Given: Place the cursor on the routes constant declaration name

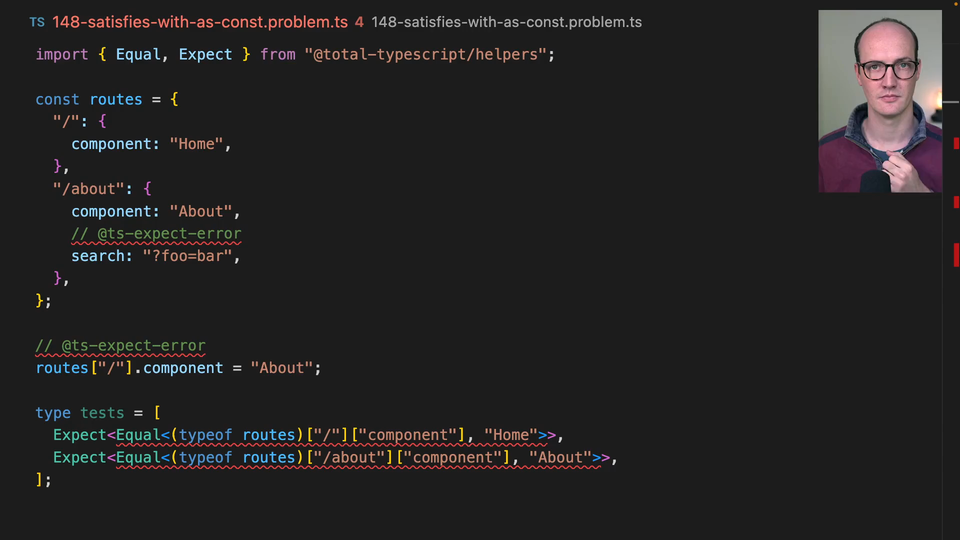Looking at the screenshot, I should (x=116, y=99).
